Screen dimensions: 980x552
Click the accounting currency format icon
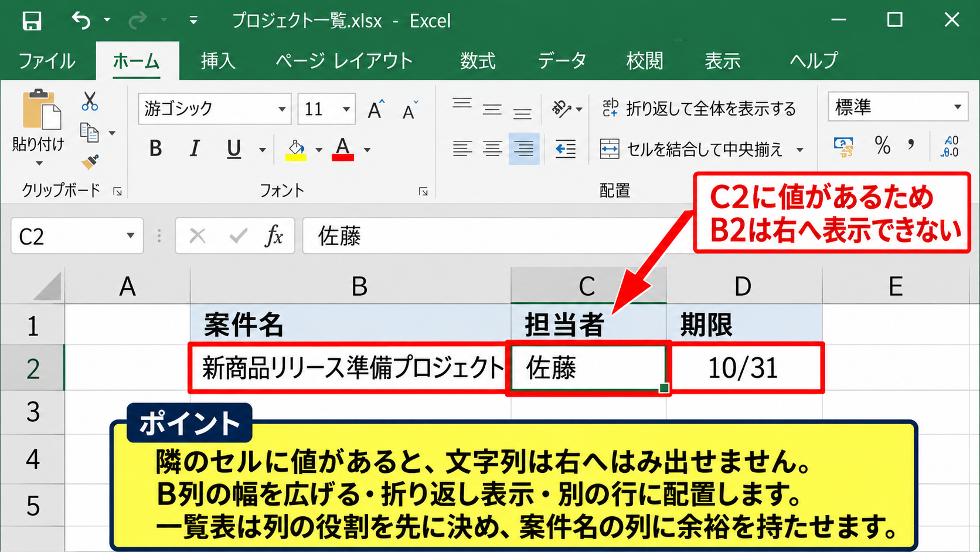tap(844, 147)
